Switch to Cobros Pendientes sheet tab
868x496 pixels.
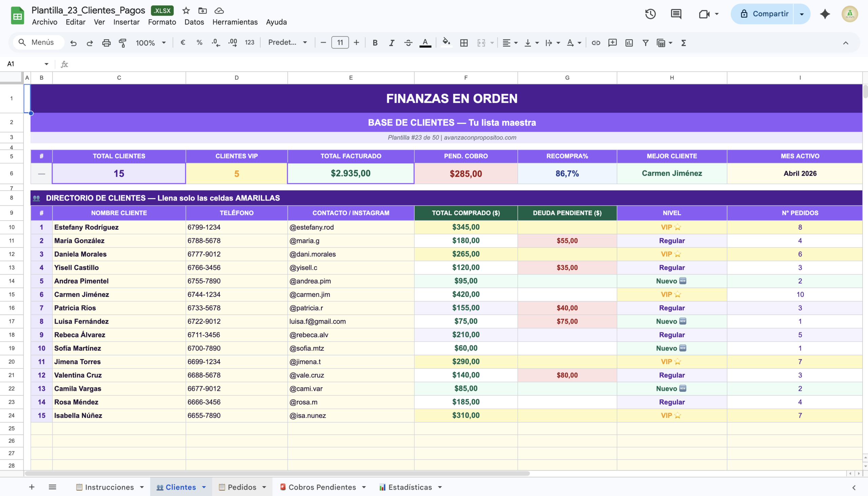322,487
